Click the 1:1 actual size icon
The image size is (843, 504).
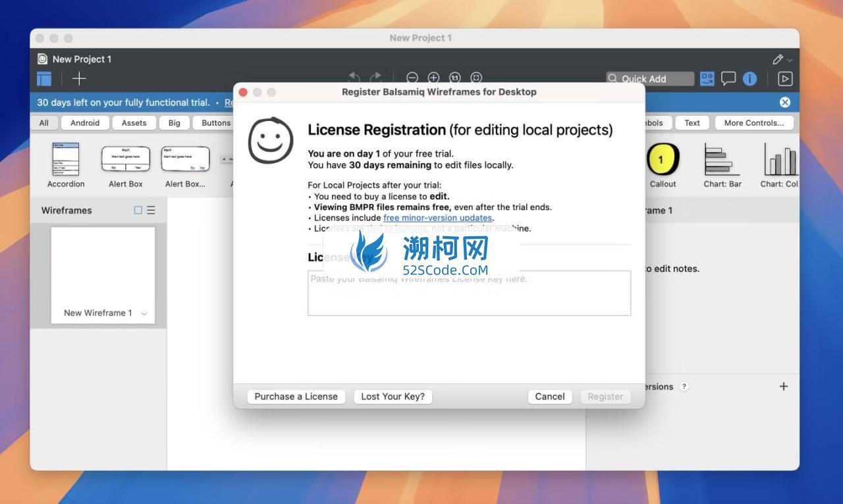(455, 78)
